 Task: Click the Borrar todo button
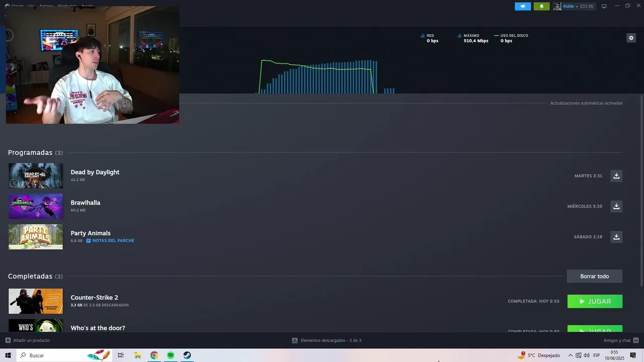595,276
